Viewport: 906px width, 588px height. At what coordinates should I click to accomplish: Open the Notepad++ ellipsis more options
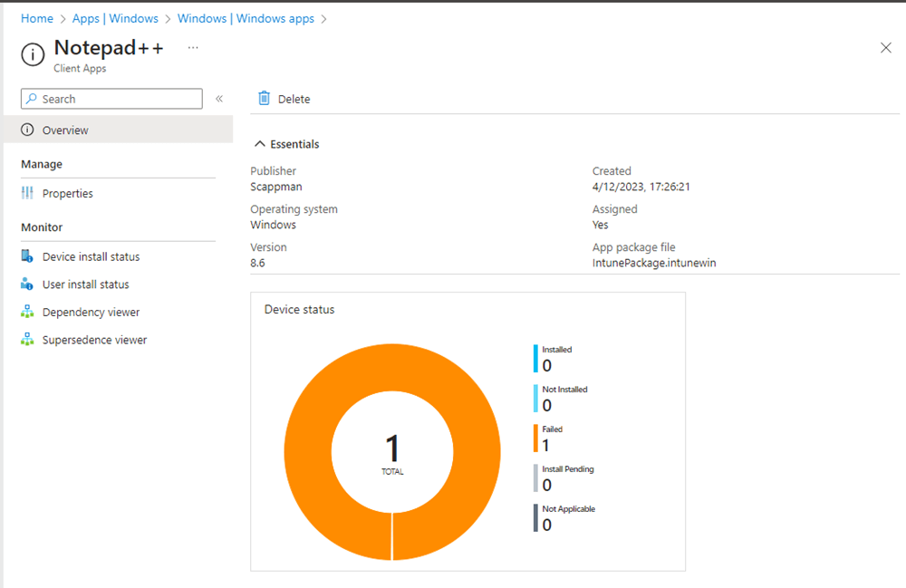pyautogui.click(x=193, y=48)
